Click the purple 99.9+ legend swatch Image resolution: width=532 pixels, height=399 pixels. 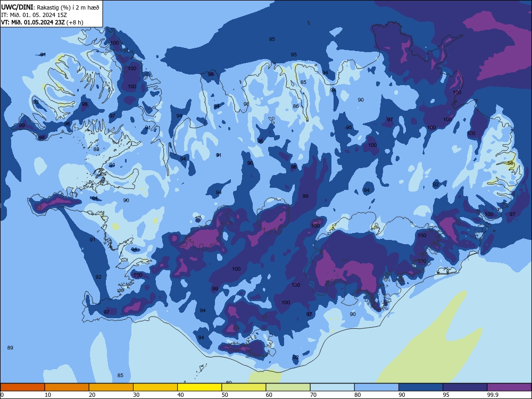[x=509, y=387]
